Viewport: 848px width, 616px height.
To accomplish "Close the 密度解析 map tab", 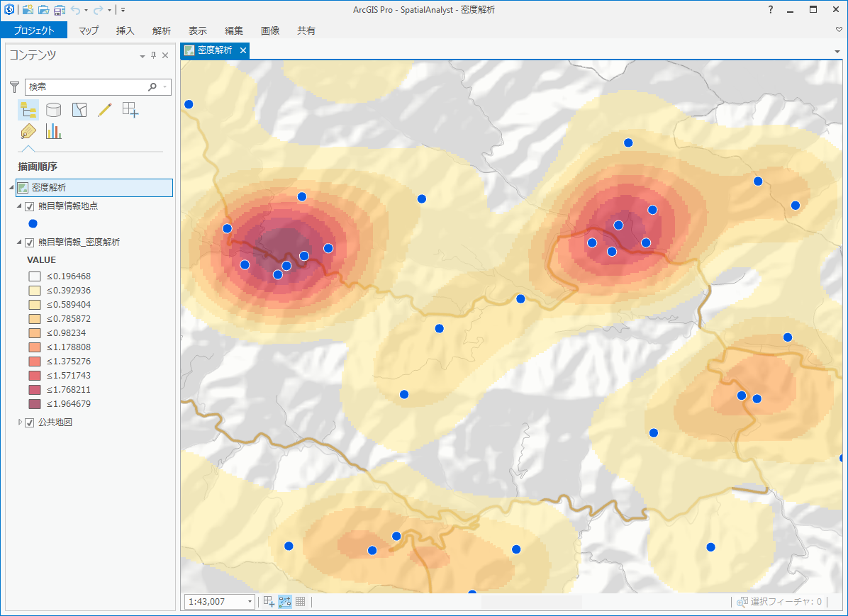I will pos(243,50).
